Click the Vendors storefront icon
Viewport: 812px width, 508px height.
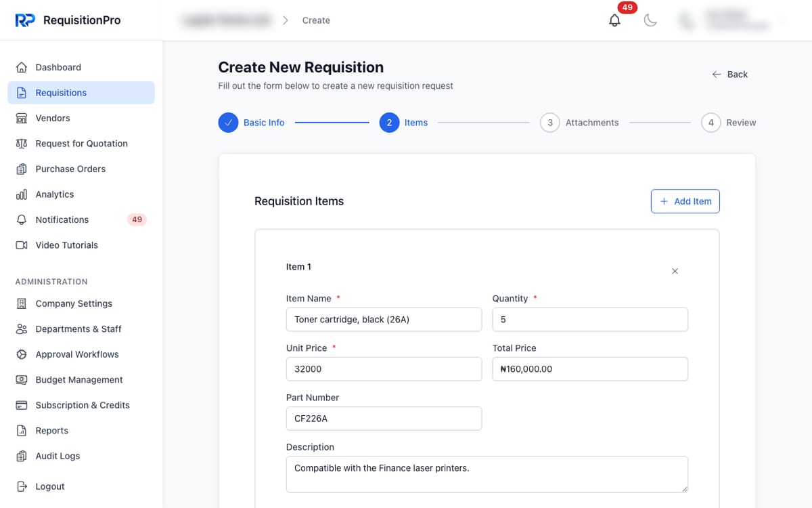coord(22,119)
